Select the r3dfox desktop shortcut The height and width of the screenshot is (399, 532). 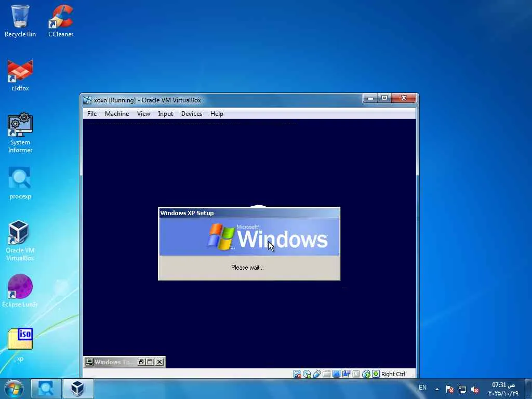20,75
